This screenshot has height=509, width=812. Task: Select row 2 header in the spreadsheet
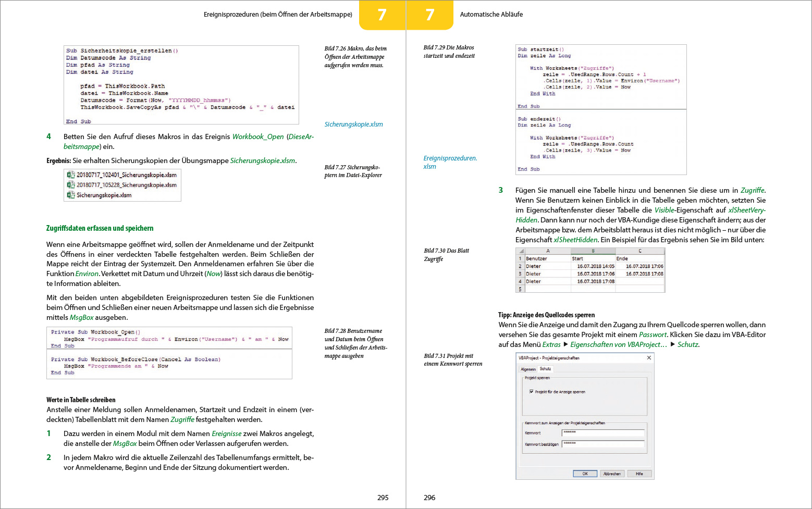(520, 266)
